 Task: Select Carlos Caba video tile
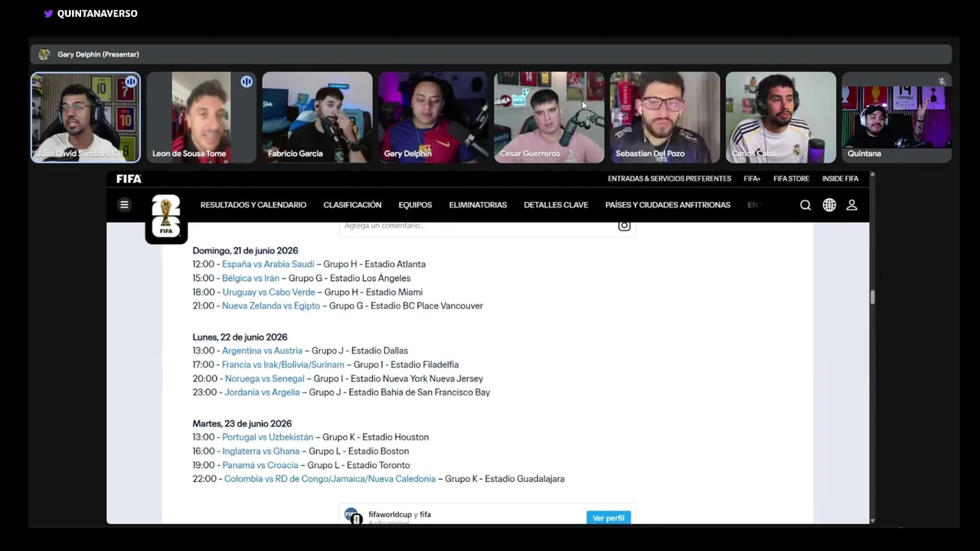coord(781,117)
